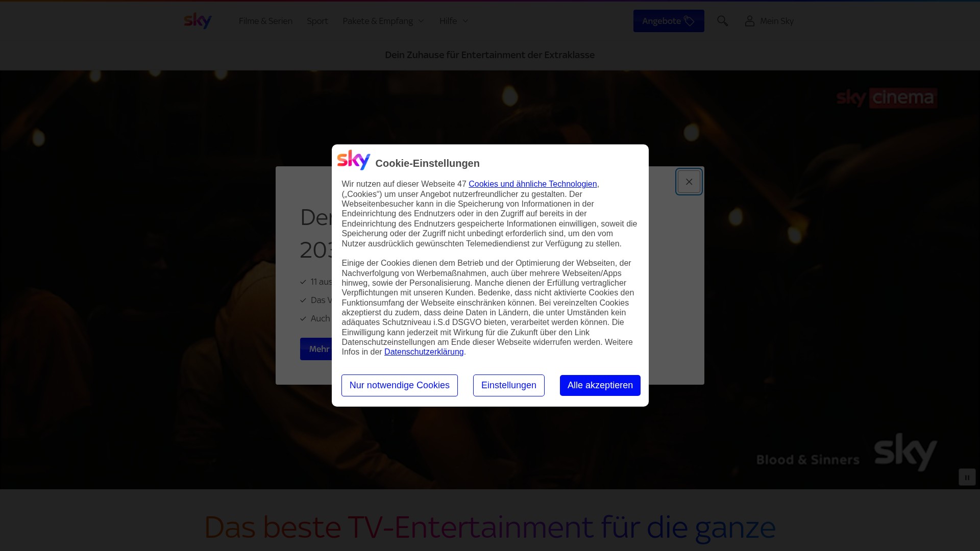Click the tagline Dein Zuhause für Entertainment

pos(489,55)
